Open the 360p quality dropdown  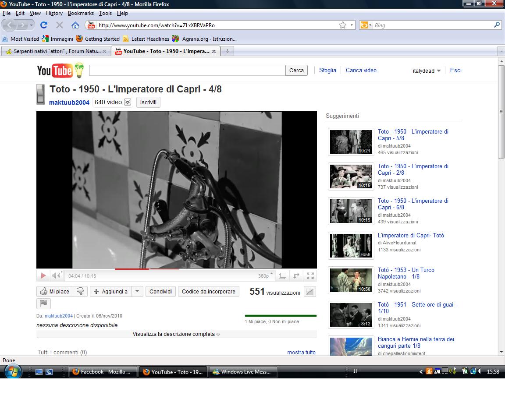[x=265, y=275]
